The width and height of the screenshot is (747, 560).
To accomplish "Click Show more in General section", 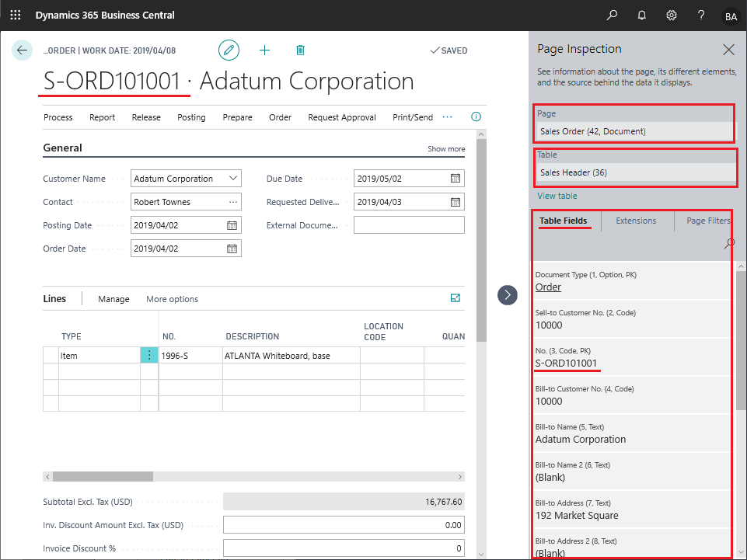I will click(x=446, y=148).
